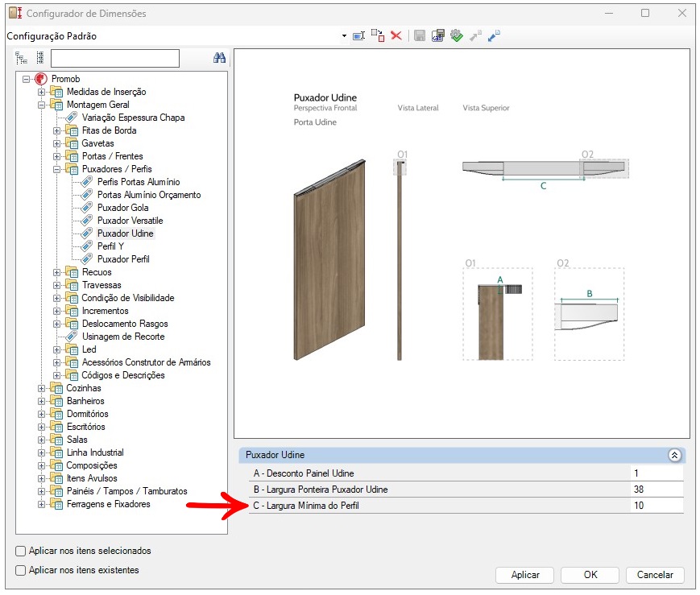Click the blue arrow import icon
Screen dimensions: 700x595
(x=494, y=36)
